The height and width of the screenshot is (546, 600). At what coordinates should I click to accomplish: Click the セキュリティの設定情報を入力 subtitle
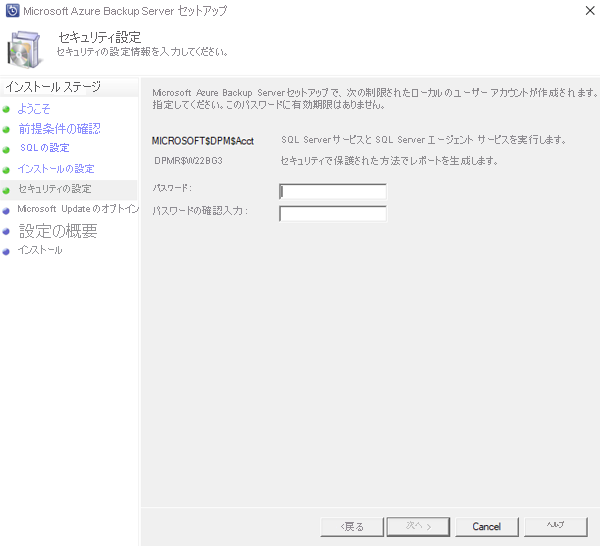pos(142,52)
